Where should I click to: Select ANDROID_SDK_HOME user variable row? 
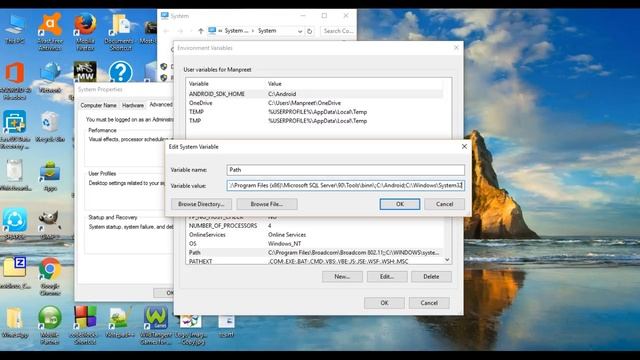pos(315,94)
